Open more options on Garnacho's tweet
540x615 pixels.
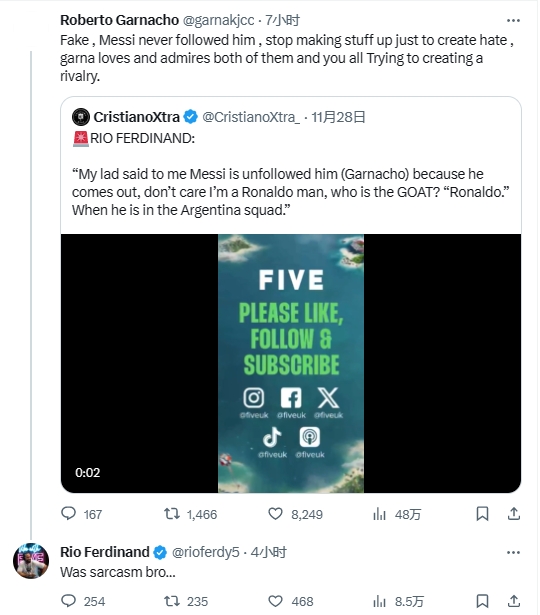[513, 20]
